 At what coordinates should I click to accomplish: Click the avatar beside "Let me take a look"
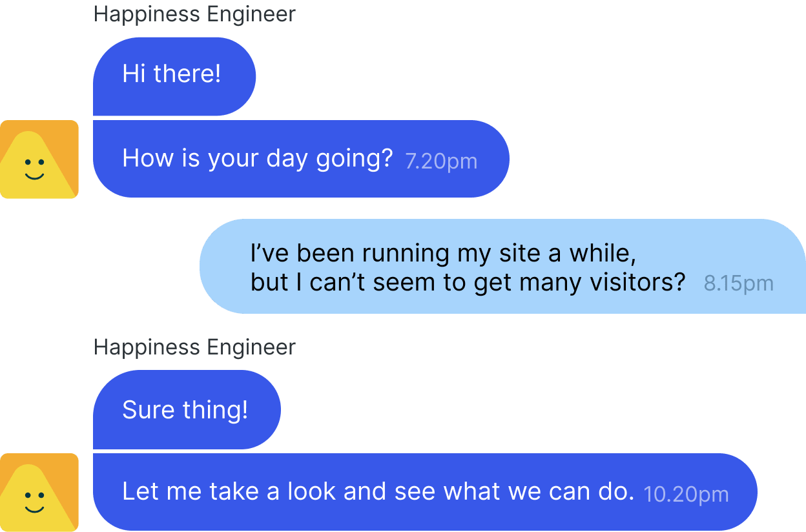pyautogui.click(x=39, y=492)
